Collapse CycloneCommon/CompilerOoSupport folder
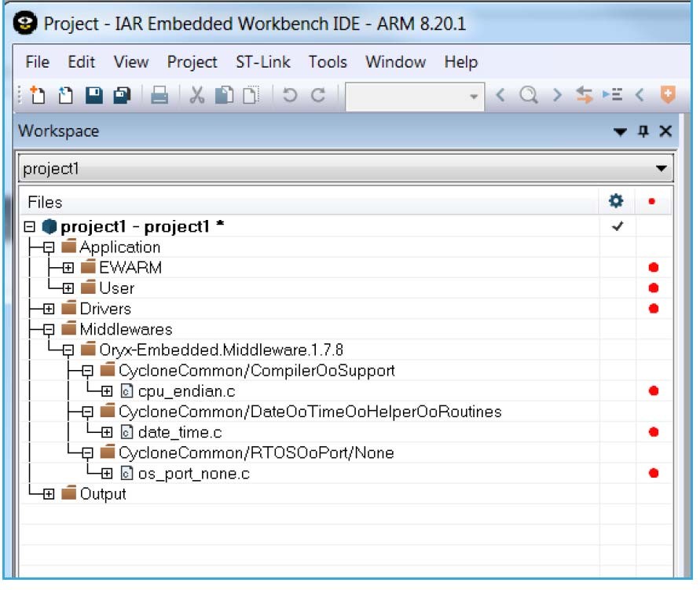Screen dimensions: 700x590 (x=87, y=371)
